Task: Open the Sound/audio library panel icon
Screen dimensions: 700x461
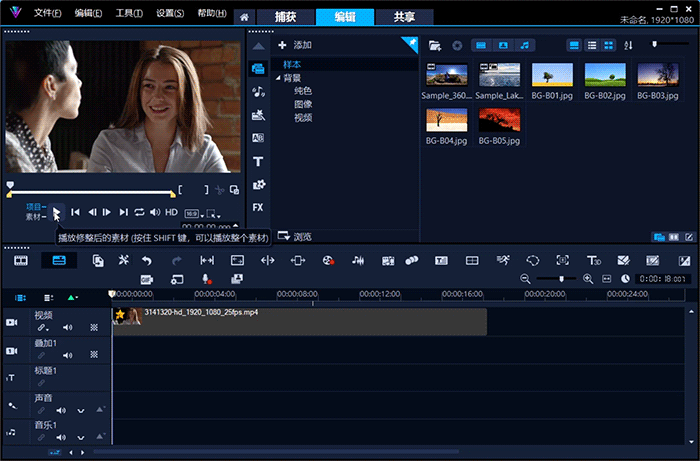Action: pos(258,92)
